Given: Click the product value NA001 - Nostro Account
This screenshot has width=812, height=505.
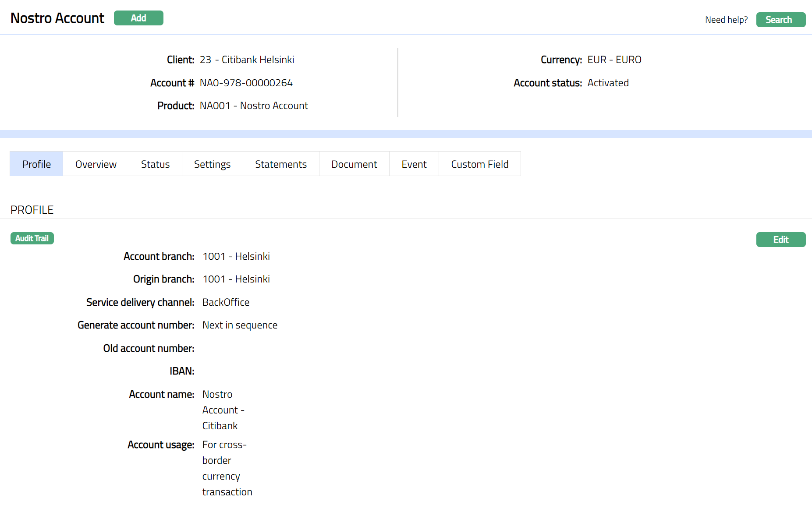Looking at the screenshot, I should pos(254,106).
